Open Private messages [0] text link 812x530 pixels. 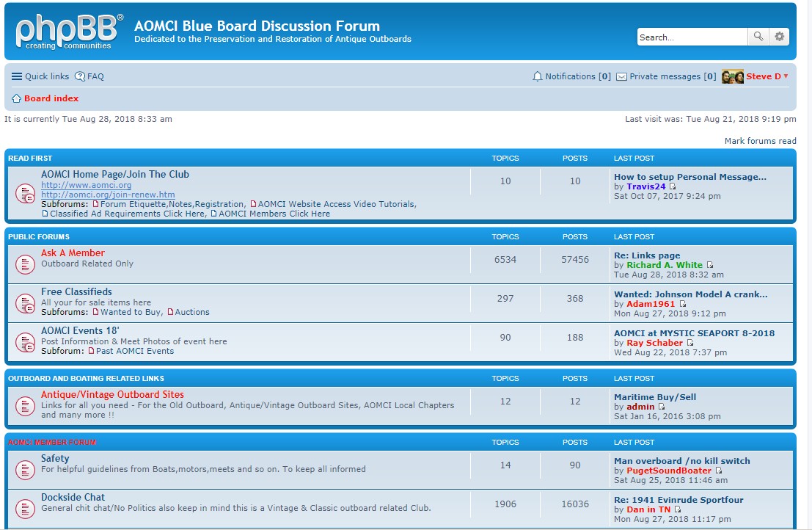point(673,76)
